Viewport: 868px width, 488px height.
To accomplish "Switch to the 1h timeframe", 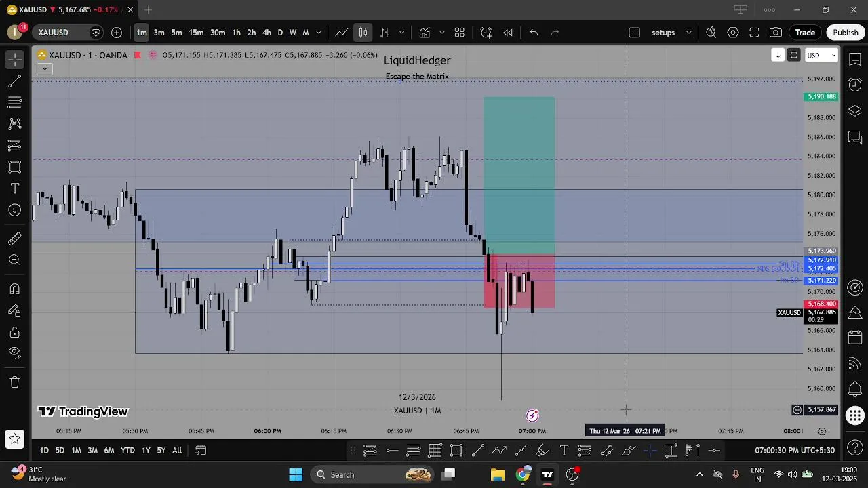I will 236,33.
